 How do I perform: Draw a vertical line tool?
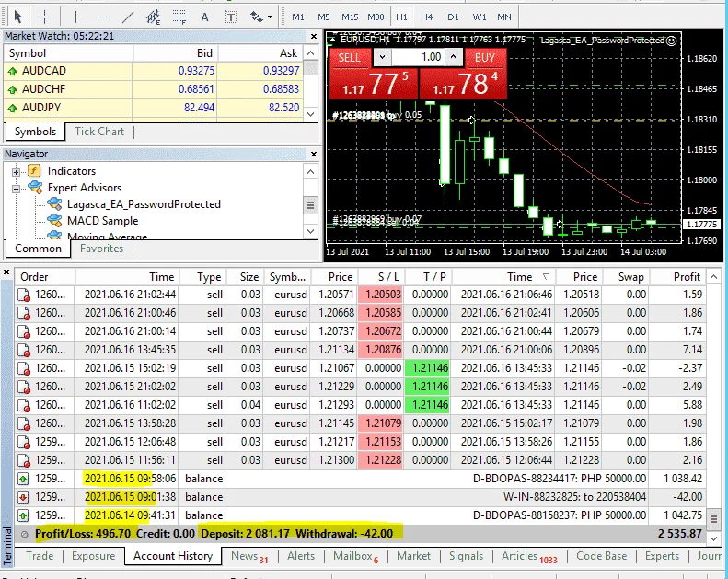pos(75,17)
